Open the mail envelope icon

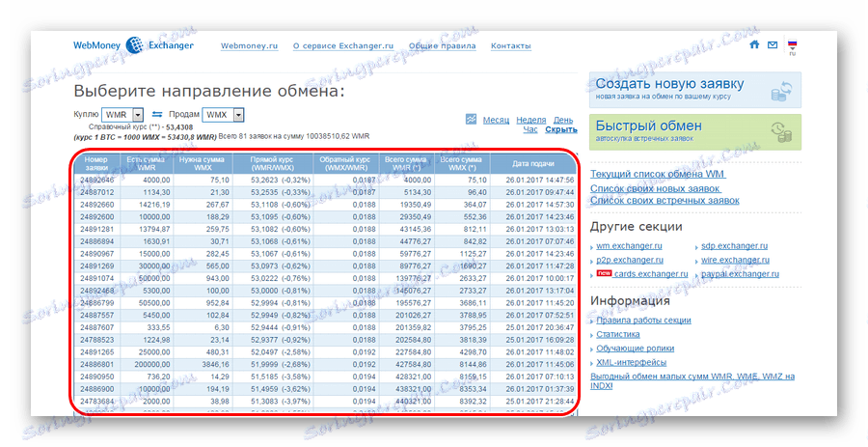(x=773, y=44)
